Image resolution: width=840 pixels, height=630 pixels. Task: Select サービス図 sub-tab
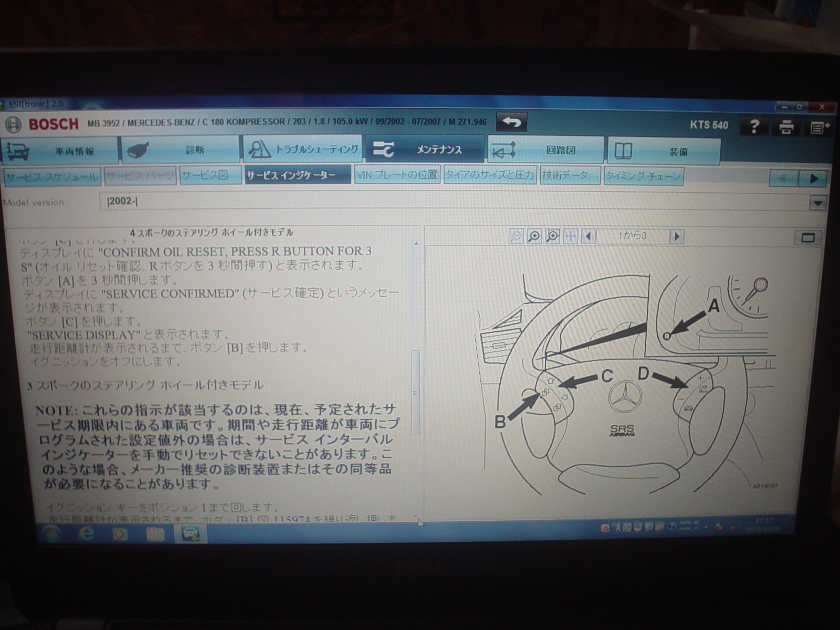click(x=210, y=175)
